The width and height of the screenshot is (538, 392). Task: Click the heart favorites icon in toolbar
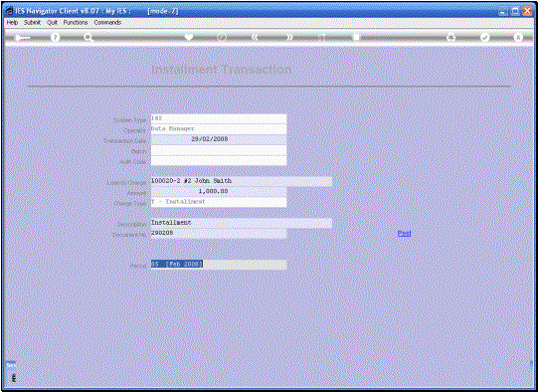coord(189,37)
